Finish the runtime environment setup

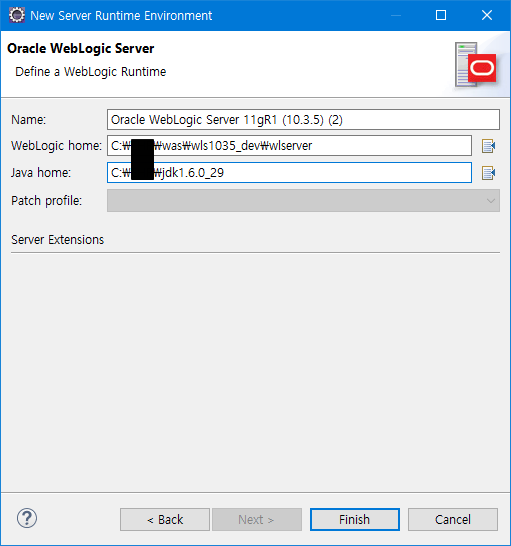(x=355, y=520)
